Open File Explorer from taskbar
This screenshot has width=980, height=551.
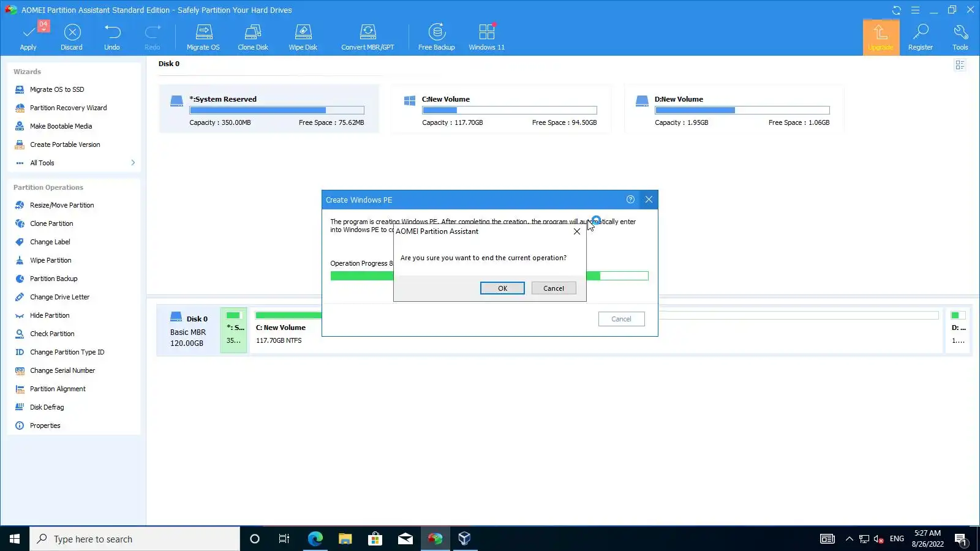pos(345,539)
